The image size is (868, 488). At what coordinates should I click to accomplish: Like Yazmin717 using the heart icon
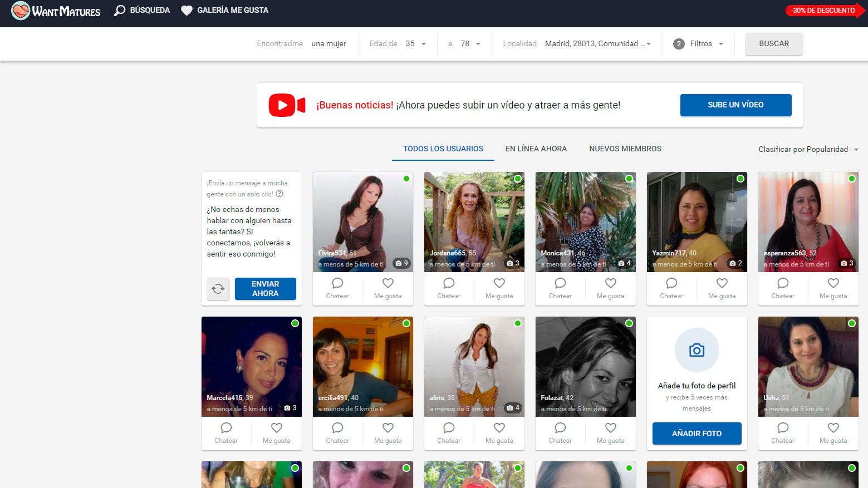pyautogui.click(x=722, y=283)
